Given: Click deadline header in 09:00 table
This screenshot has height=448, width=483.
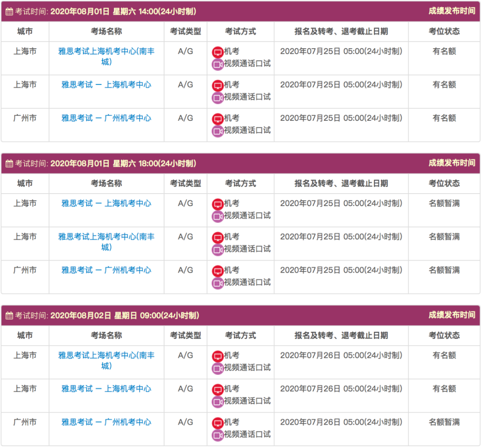Looking at the screenshot, I should click(x=341, y=336).
